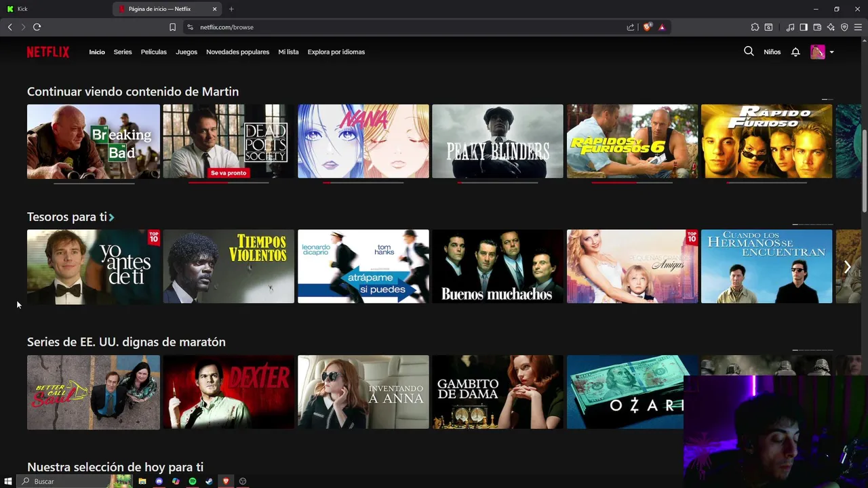Open Brave Shields lion icon
Screen dimensions: 868x488
point(648,27)
